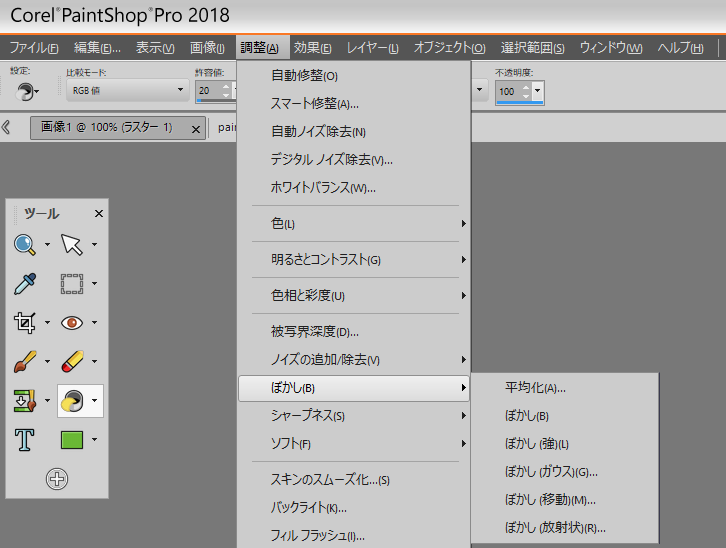Viewport: 726px width, 548px height.
Task: Open the 効果 menu in menu bar
Action: tap(313, 48)
